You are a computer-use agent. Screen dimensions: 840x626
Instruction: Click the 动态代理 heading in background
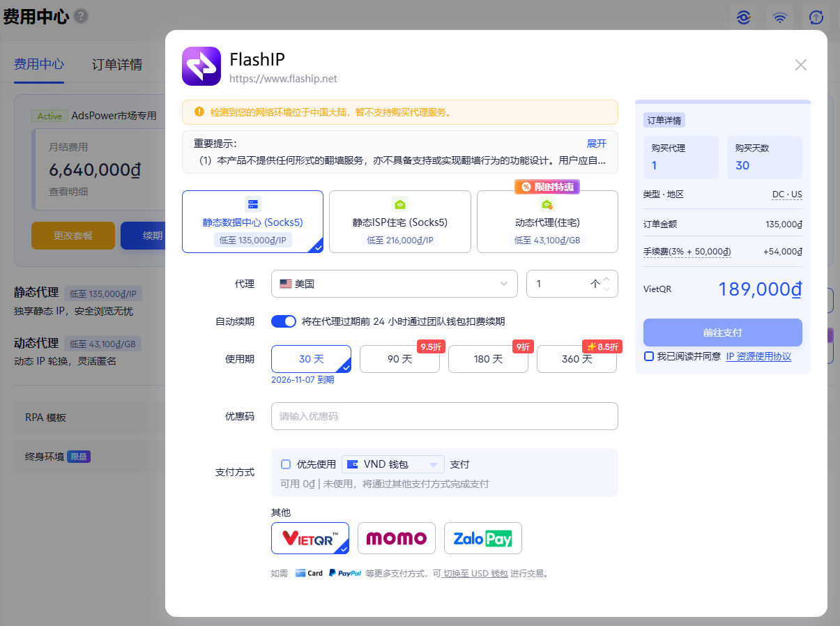click(36, 343)
